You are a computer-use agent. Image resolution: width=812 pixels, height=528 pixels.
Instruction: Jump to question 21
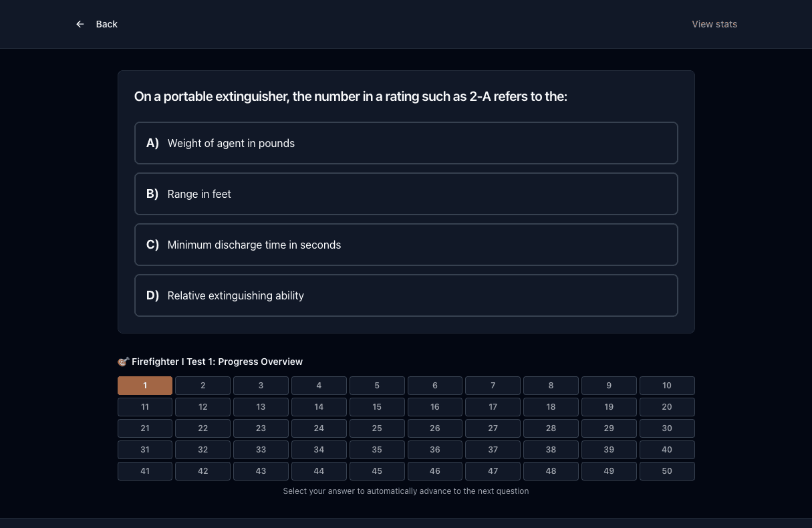click(x=145, y=428)
